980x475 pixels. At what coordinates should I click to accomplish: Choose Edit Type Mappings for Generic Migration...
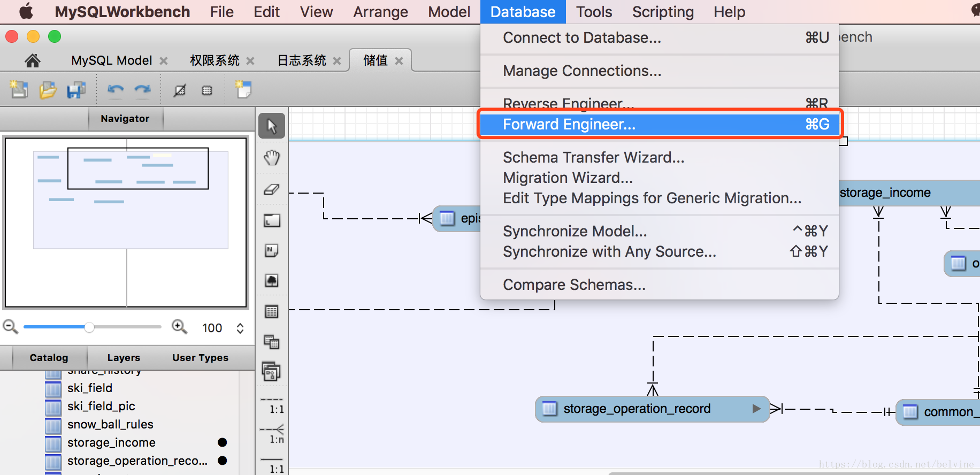660,198
